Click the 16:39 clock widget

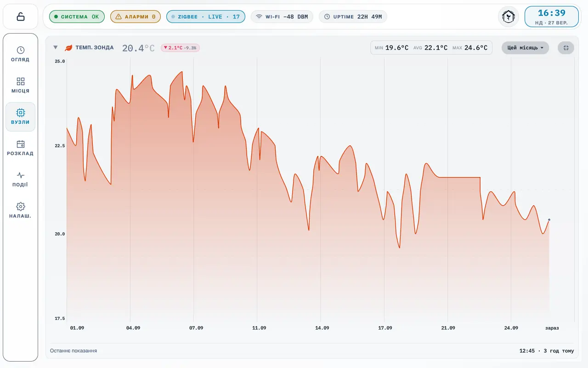pyautogui.click(x=552, y=17)
